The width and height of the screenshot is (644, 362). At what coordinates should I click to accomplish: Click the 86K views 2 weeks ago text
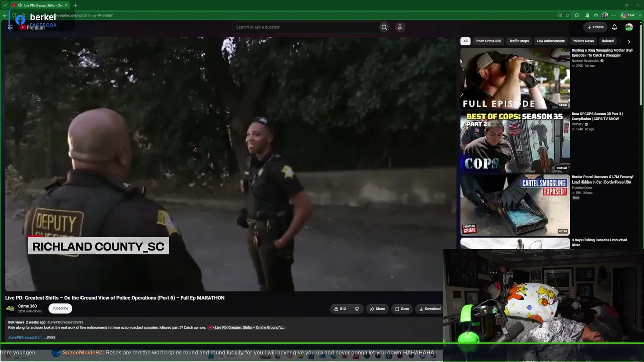point(27,322)
